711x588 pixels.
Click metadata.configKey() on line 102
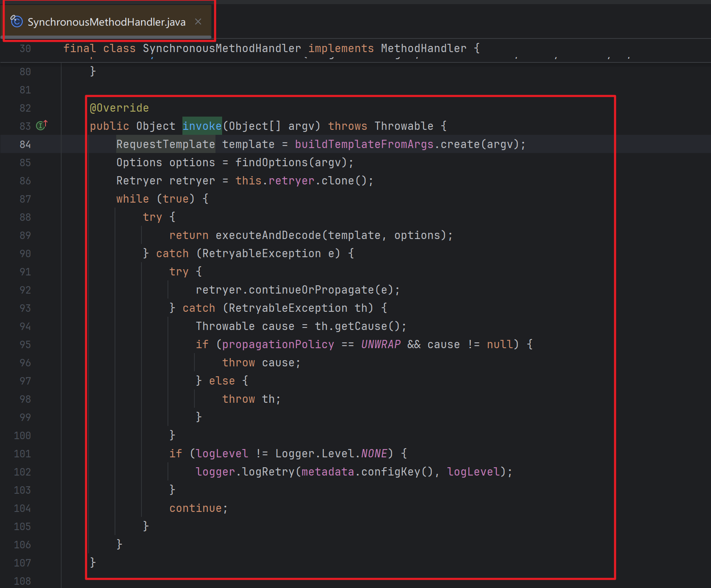(x=367, y=472)
